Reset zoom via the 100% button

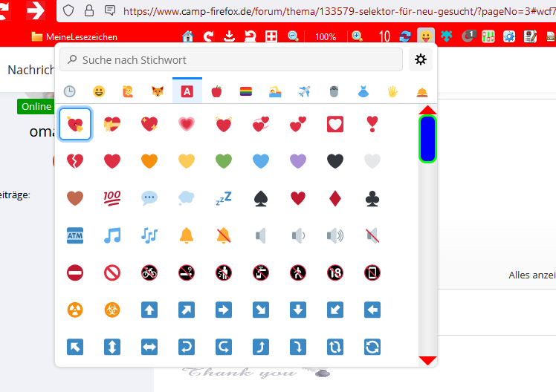pyautogui.click(x=326, y=36)
